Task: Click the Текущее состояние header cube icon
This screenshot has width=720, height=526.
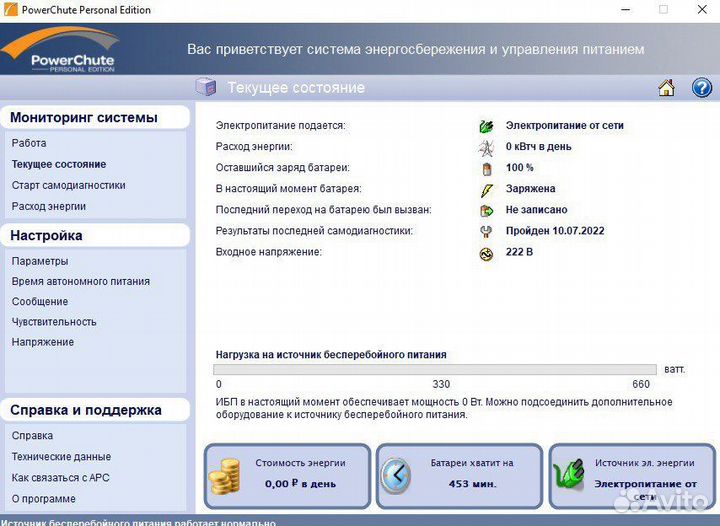Action: click(206, 87)
